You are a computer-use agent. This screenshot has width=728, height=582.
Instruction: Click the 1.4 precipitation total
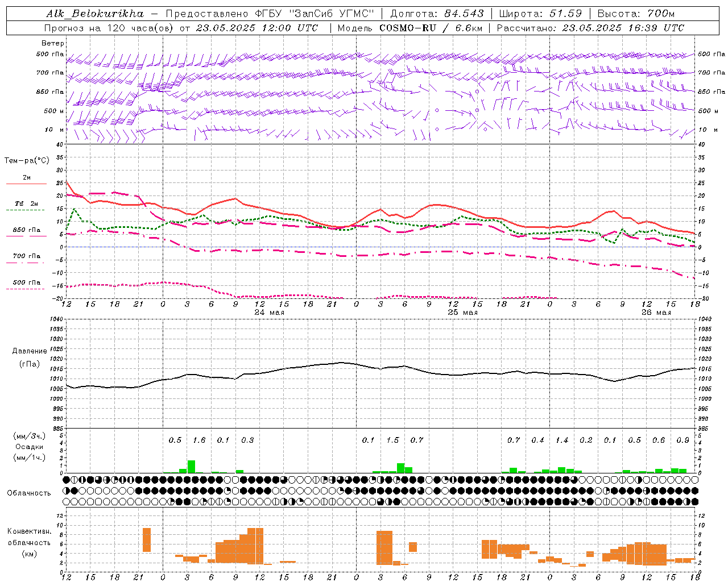(562, 440)
